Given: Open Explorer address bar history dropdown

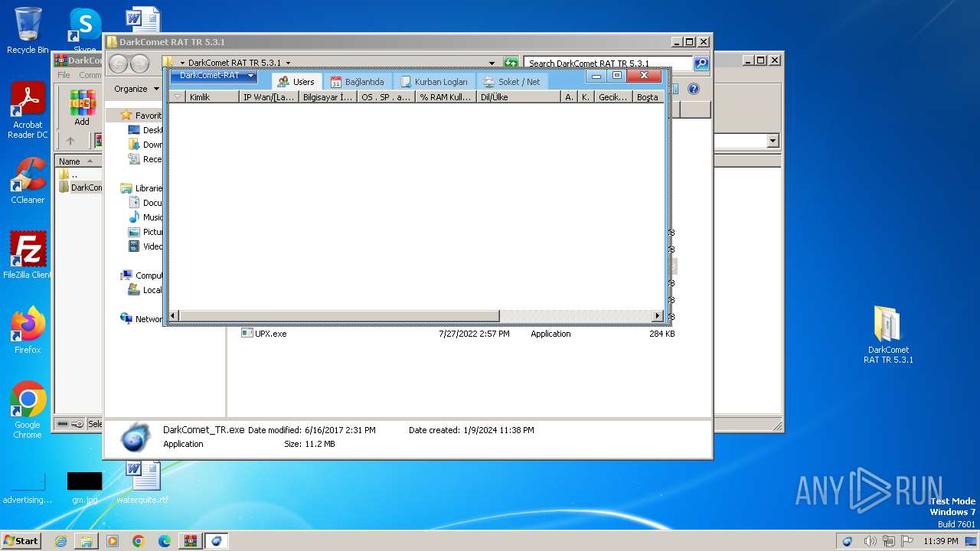Looking at the screenshot, I should 492,64.
